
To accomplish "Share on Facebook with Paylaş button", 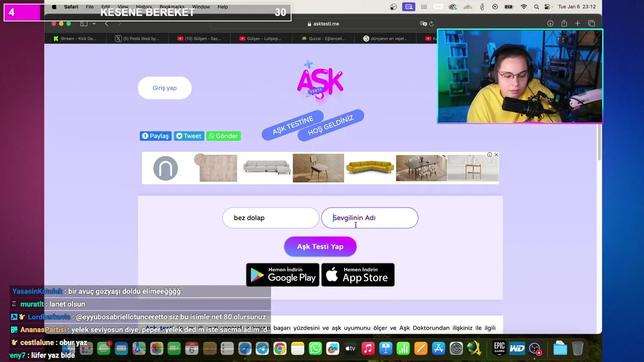I will [x=155, y=136].
